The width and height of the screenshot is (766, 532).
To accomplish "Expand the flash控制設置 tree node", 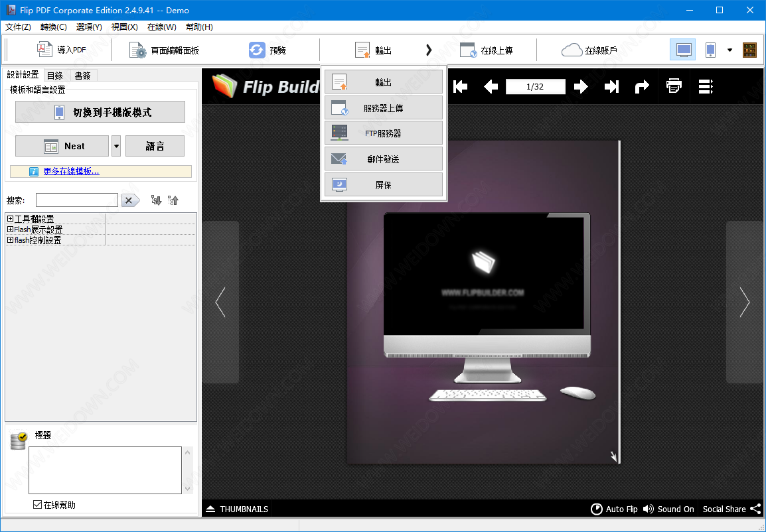I will [x=10, y=240].
